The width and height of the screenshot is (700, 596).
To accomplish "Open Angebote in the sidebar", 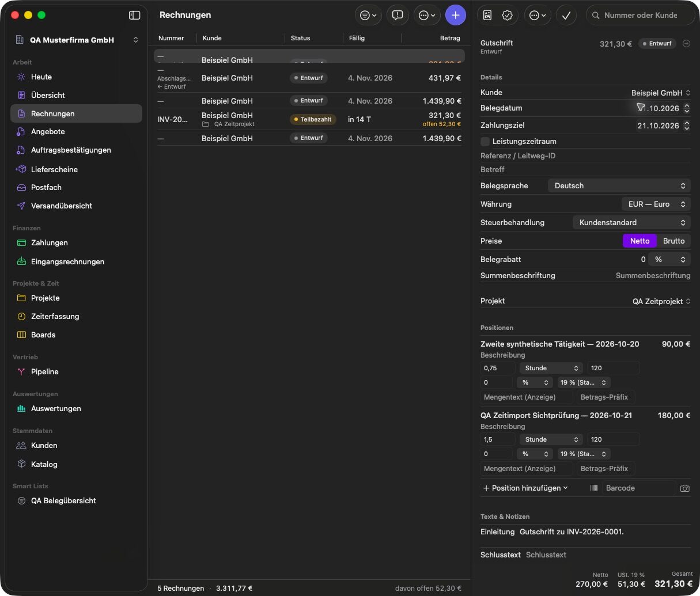I will point(76,131).
